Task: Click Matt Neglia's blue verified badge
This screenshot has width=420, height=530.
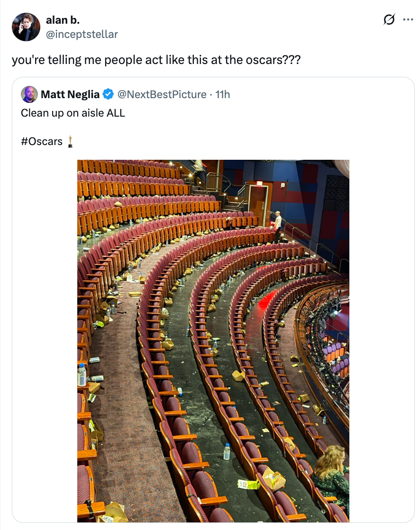Action: (108, 94)
